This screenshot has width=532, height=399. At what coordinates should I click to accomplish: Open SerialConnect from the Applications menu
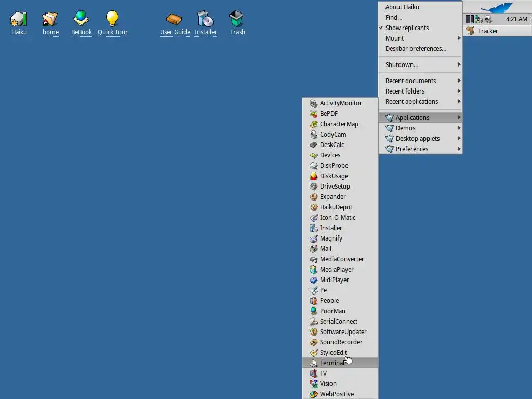click(x=340, y=321)
